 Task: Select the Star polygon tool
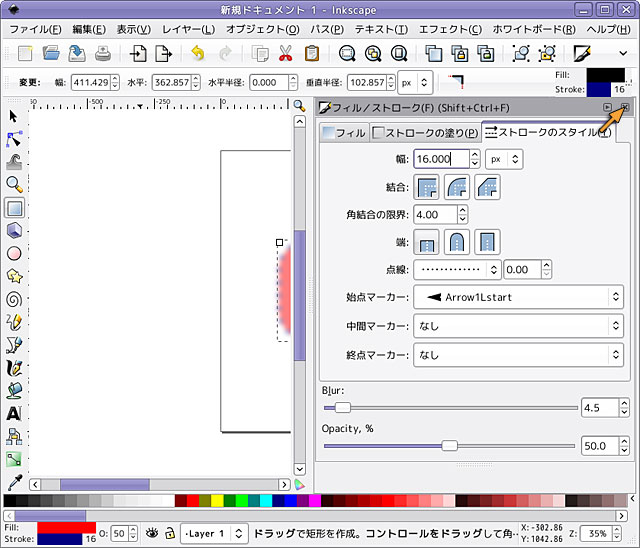click(x=14, y=277)
